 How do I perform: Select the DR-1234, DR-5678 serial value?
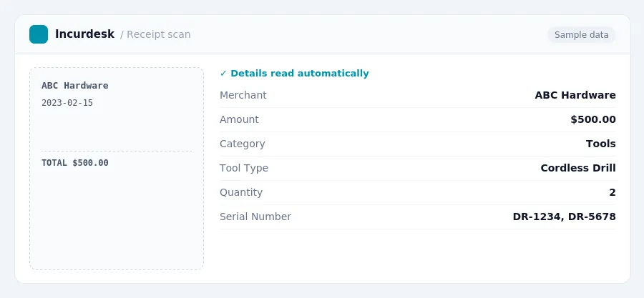coord(565,217)
